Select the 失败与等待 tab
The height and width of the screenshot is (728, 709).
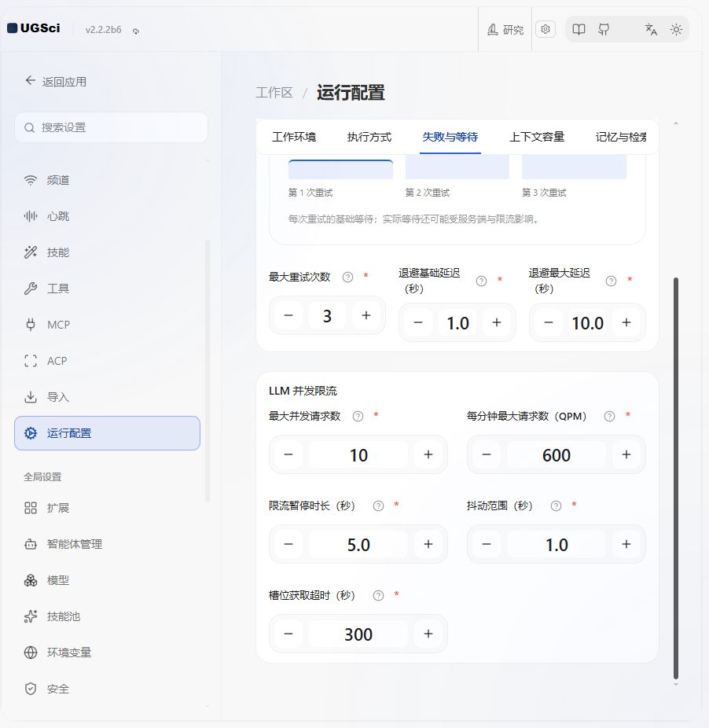450,137
